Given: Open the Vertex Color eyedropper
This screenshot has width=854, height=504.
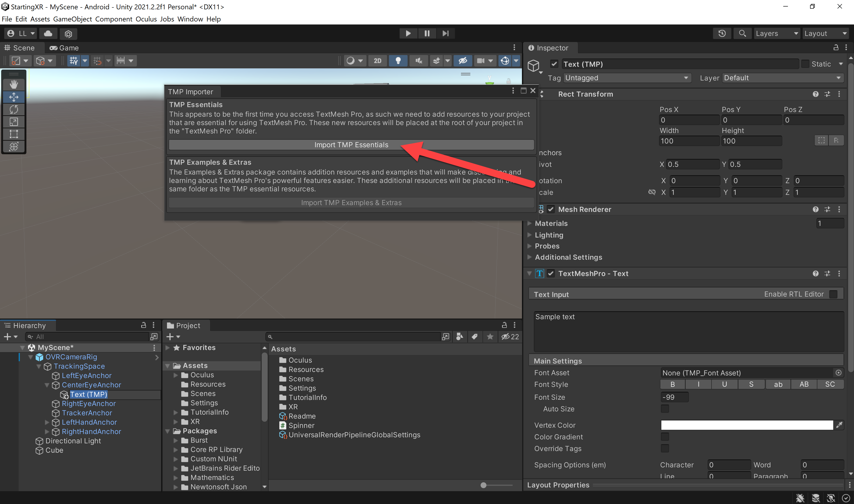Looking at the screenshot, I should [x=839, y=425].
